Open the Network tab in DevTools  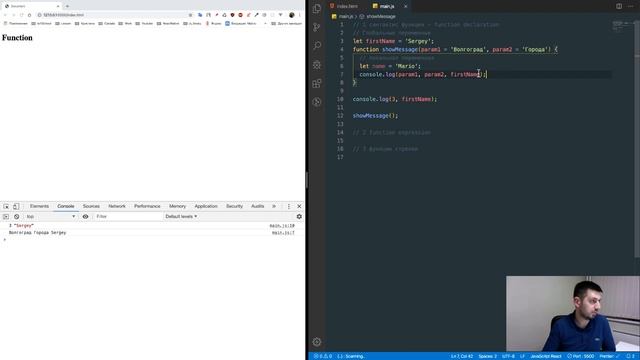pos(117,207)
